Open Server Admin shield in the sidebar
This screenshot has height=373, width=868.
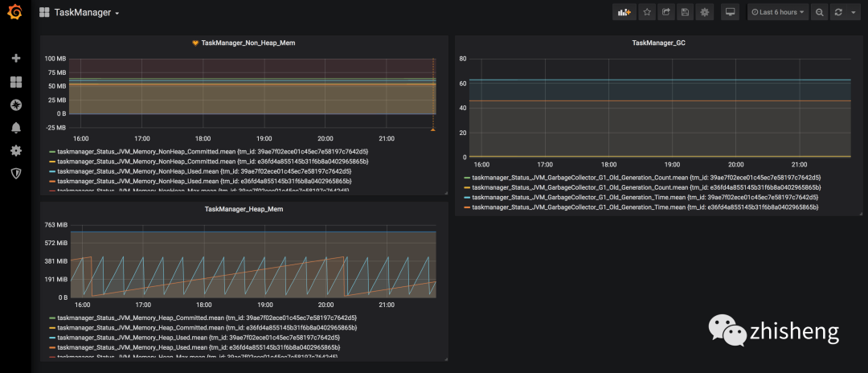click(x=15, y=173)
